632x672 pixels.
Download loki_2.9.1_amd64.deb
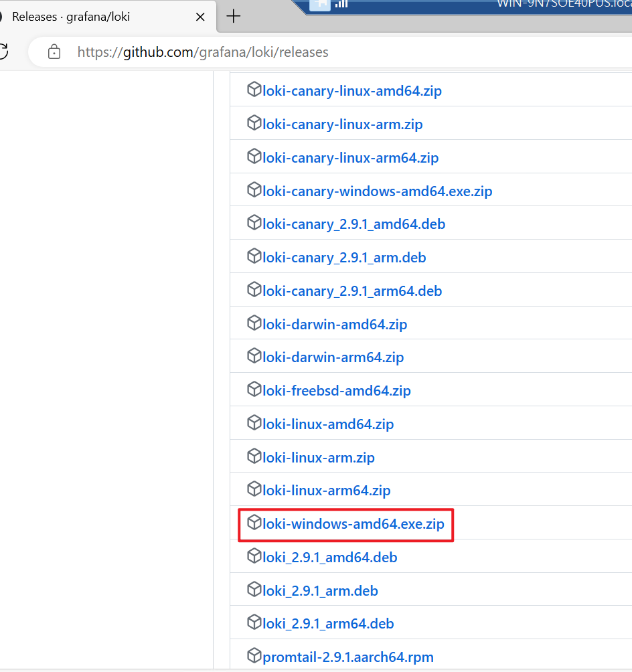pos(329,558)
